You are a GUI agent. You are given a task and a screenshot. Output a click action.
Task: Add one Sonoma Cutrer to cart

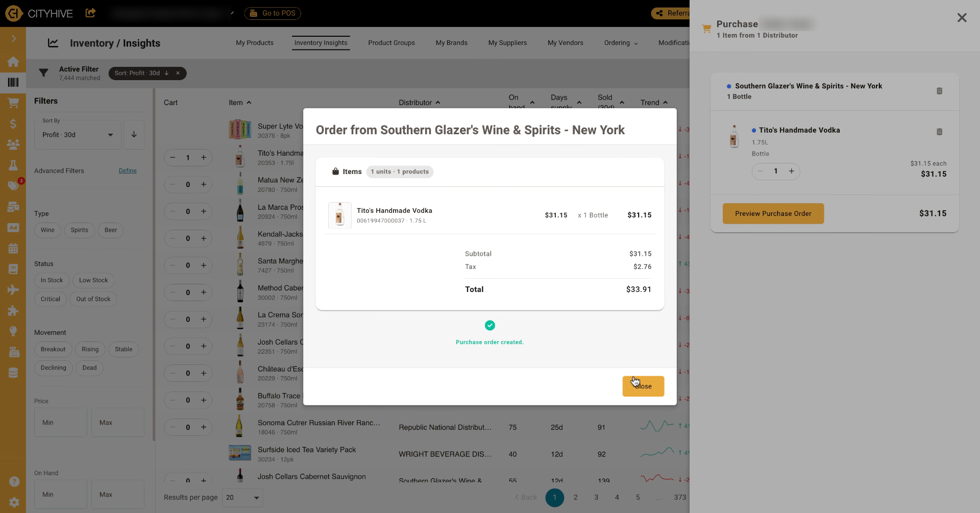click(204, 427)
